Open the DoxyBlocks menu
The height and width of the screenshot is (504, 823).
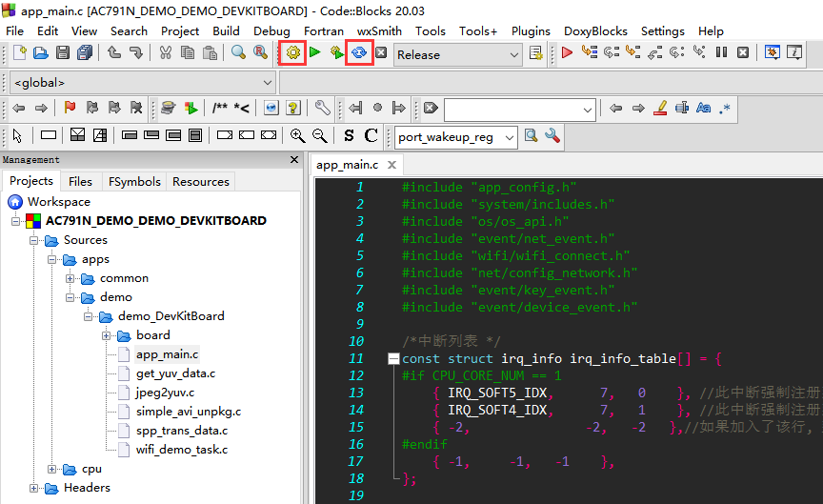tap(595, 31)
